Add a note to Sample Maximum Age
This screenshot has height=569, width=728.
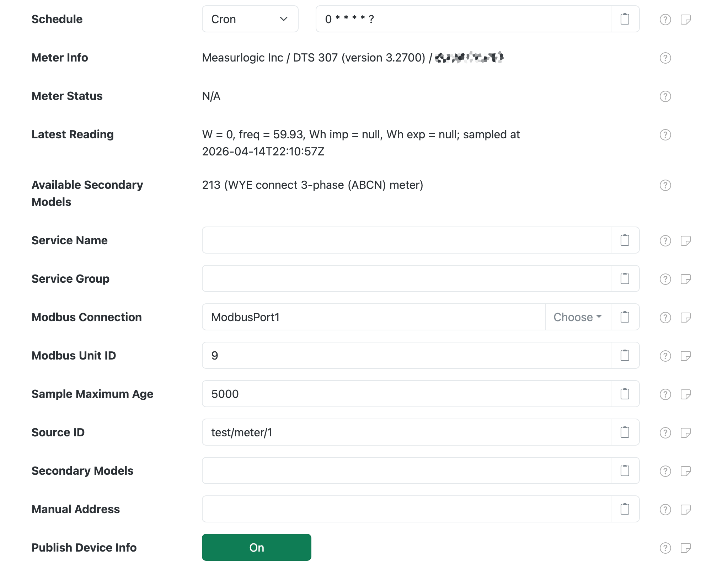tap(686, 394)
